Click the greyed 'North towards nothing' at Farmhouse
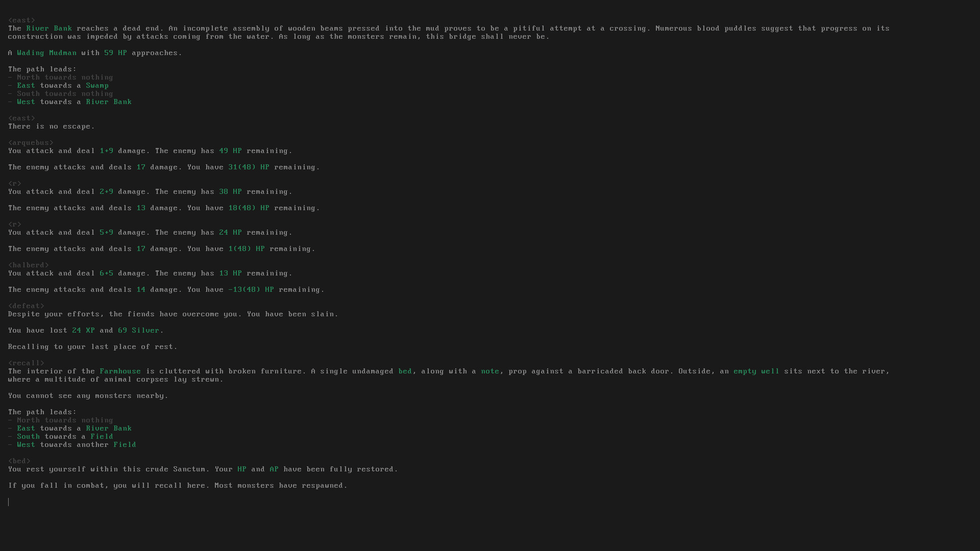 point(65,420)
